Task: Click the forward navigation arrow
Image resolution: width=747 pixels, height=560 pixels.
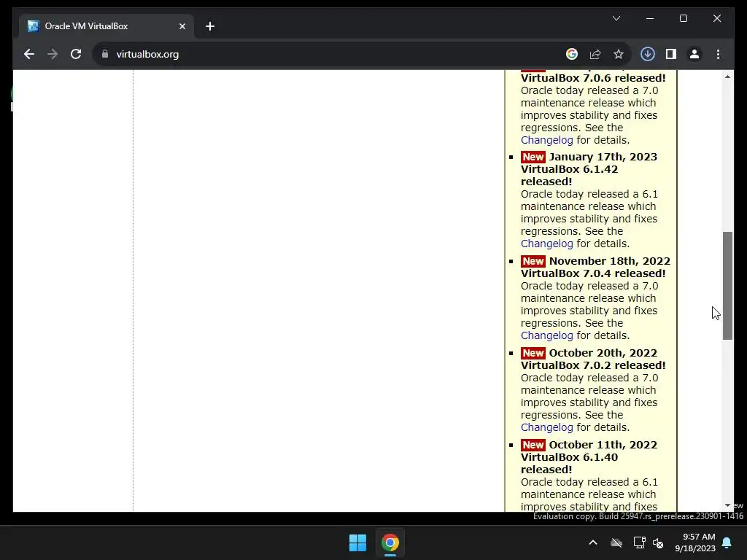Action: (53, 54)
